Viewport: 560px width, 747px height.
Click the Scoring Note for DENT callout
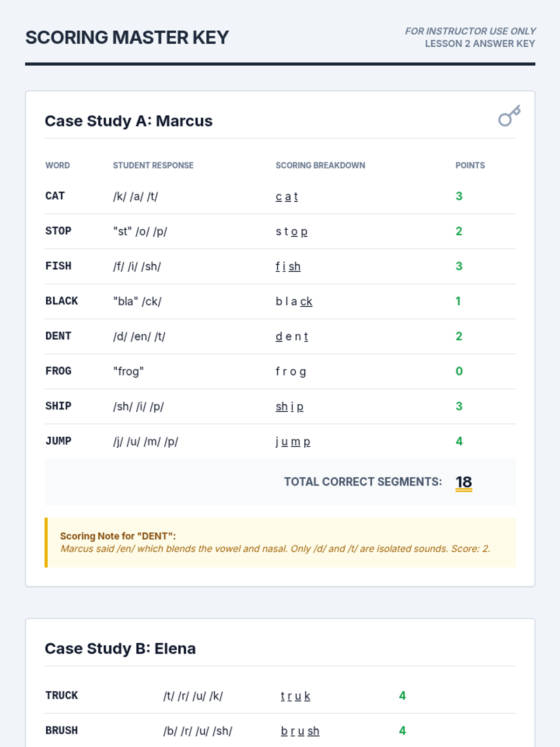(280, 543)
